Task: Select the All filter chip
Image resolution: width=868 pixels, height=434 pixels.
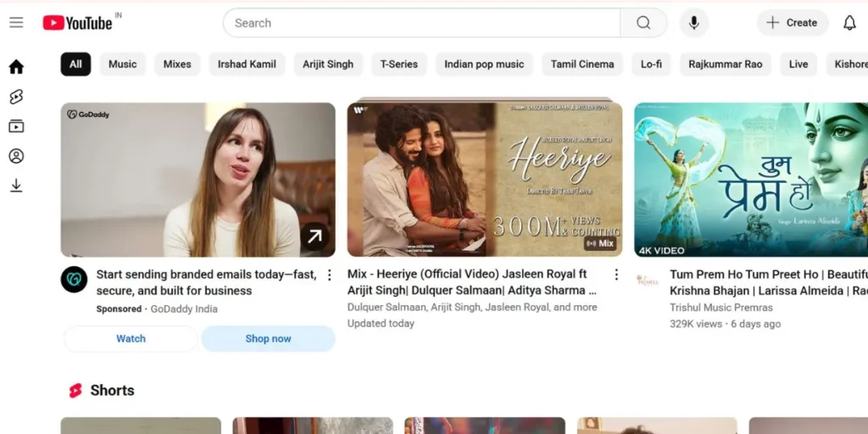Action: pos(75,64)
